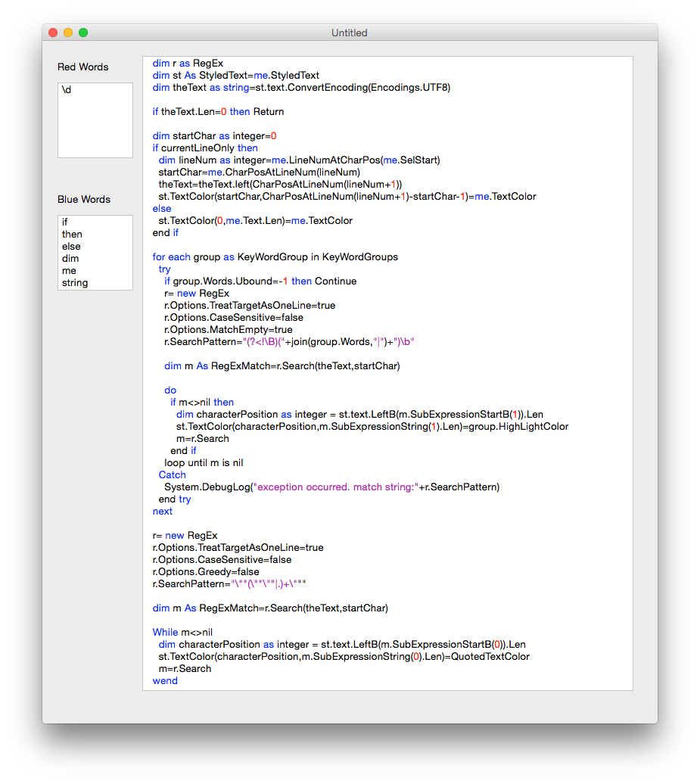Click line "loop until m is nil"

pos(204,463)
